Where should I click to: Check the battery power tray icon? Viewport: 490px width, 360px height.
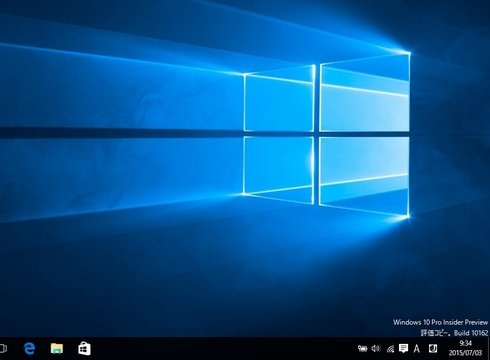coord(362,349)
